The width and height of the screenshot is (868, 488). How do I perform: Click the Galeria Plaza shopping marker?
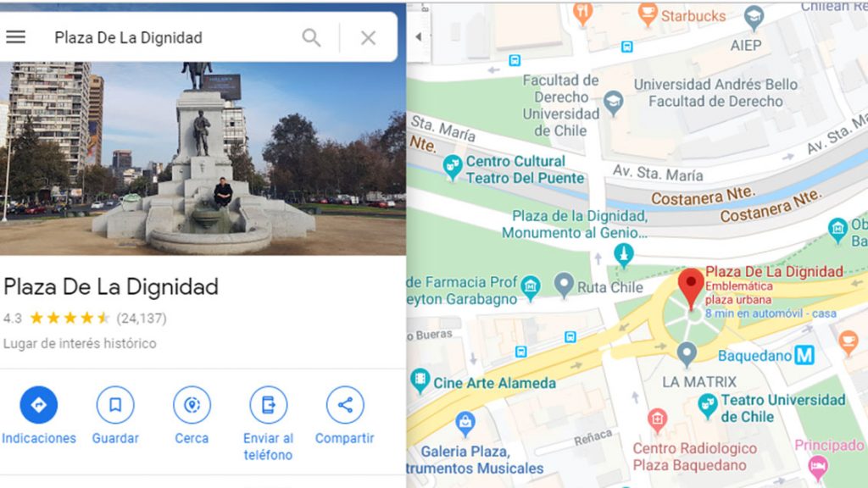point(465,424)
